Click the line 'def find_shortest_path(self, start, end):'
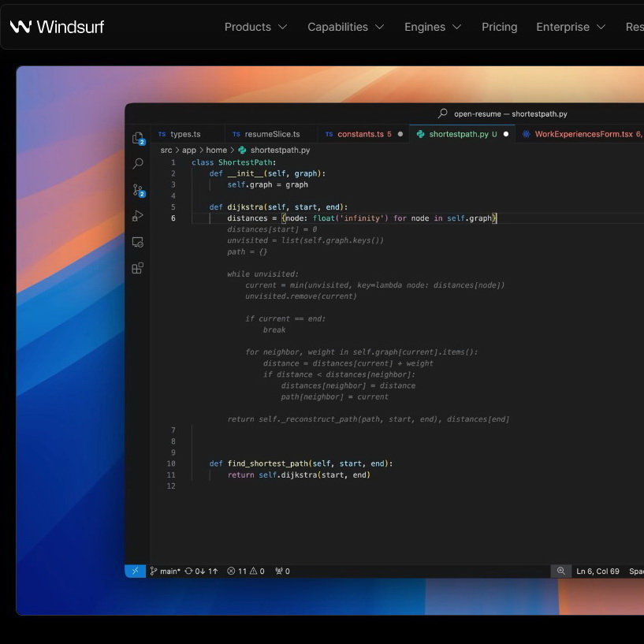This screenshot has height=644, width=644. tap(300, 463)
